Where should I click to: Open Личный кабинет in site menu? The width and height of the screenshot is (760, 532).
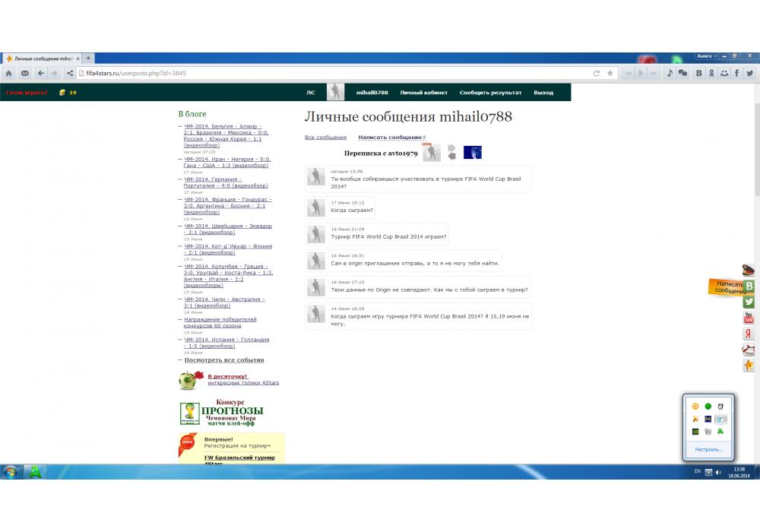pos(423,93)
